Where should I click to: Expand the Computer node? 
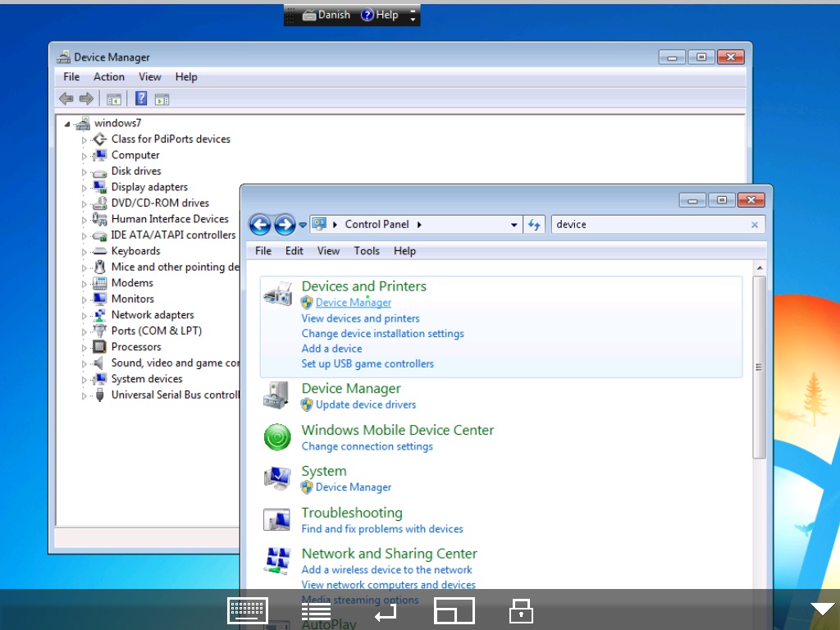[84, 156]
